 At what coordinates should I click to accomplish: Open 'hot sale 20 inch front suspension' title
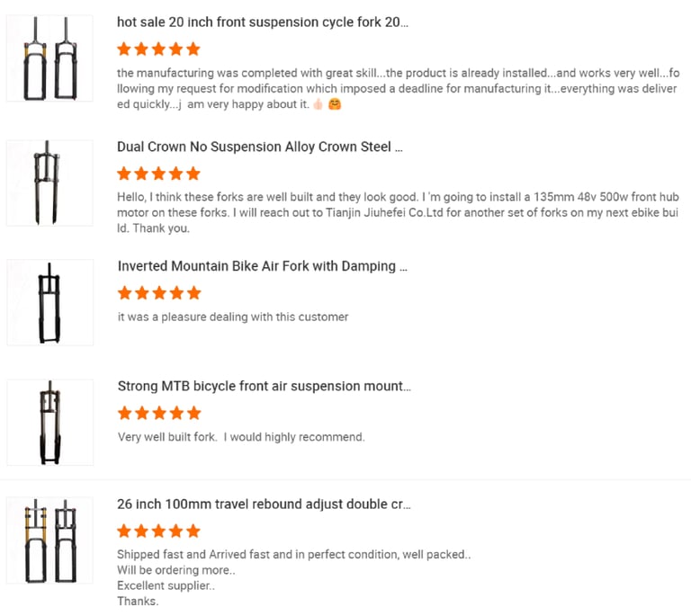pyautogui.click(x=263, y=22)
